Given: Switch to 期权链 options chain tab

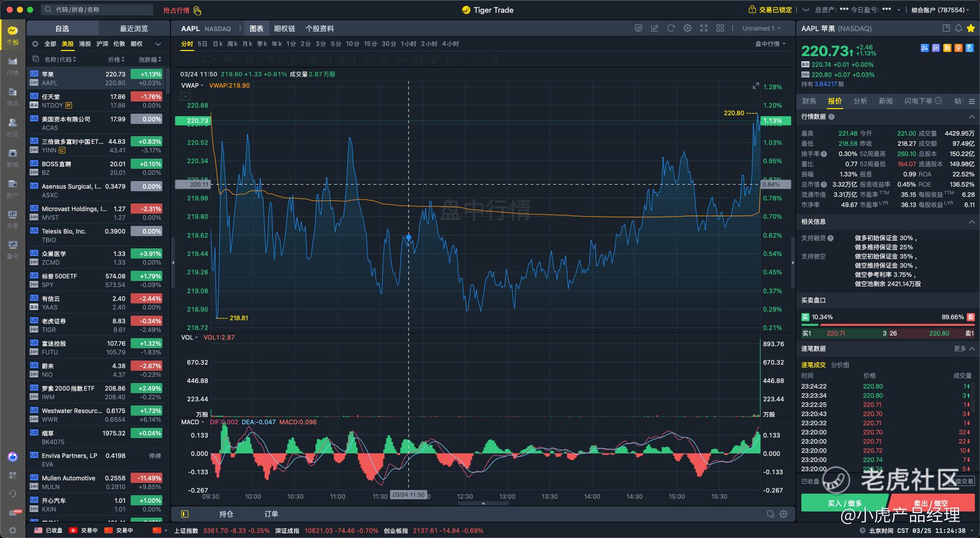Looking at the screenshot, I should 284,29.
